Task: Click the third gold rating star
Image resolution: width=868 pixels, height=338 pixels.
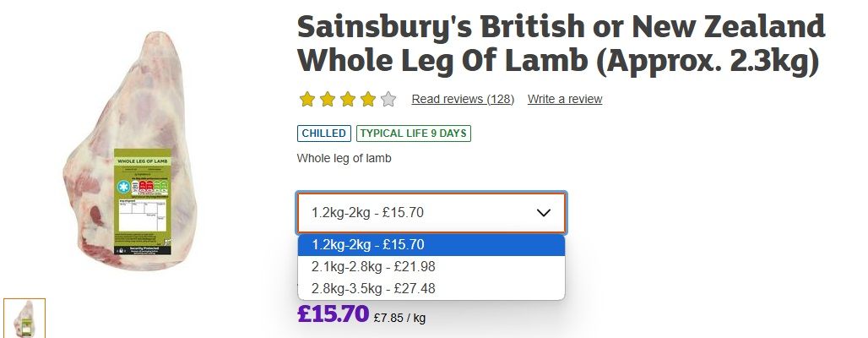Action: click(348, 100)
